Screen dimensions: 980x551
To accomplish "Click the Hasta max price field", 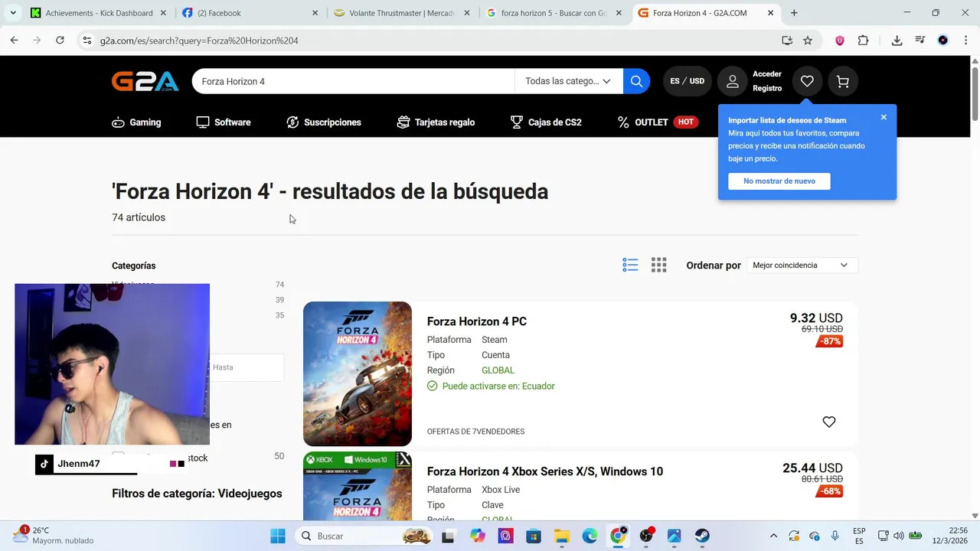I will click(246, 367).
